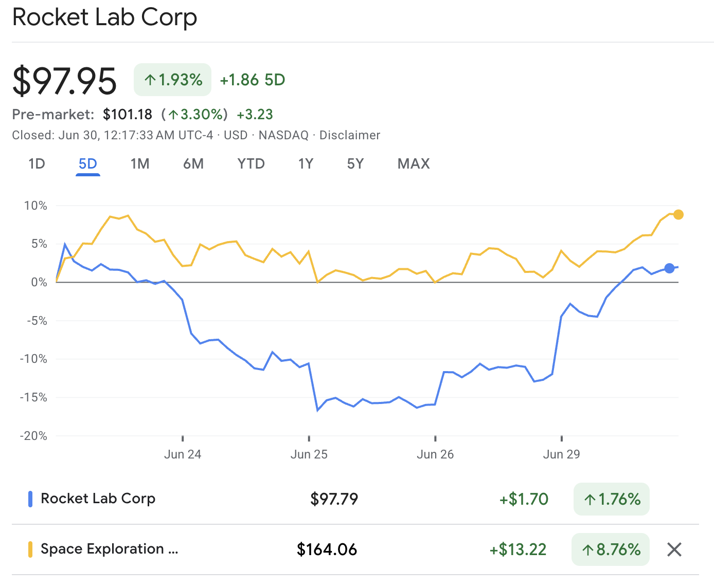This screenshot has width=714, height=588.
Task: Click the Rocket Lab Corp page title
Action: [x=104, y=17]
